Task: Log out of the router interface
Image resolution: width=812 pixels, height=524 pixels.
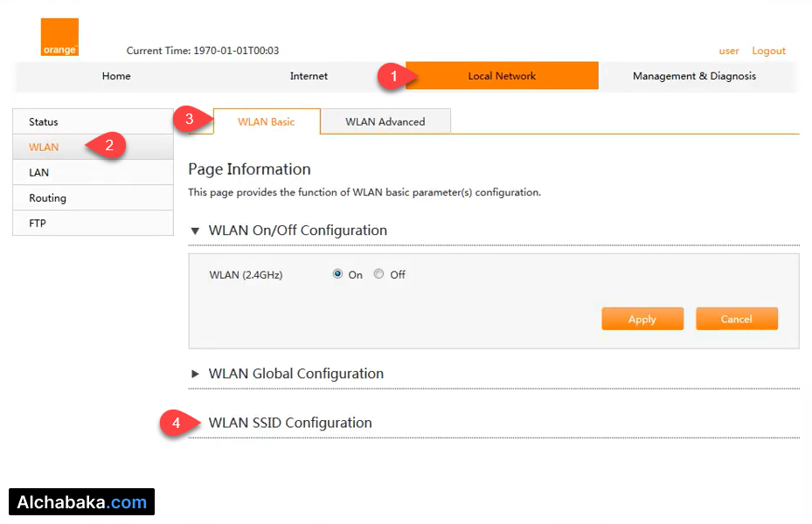Action: pos(768,51)
